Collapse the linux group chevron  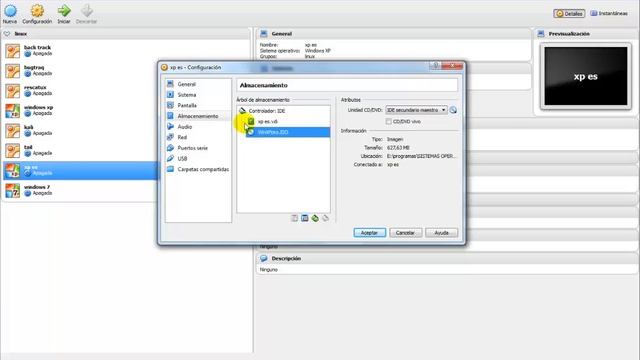[7, 34]
